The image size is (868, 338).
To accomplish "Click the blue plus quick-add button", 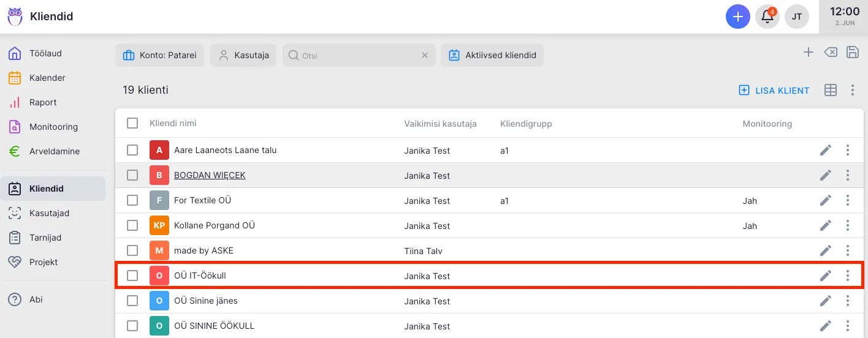I will coord(738,17).
